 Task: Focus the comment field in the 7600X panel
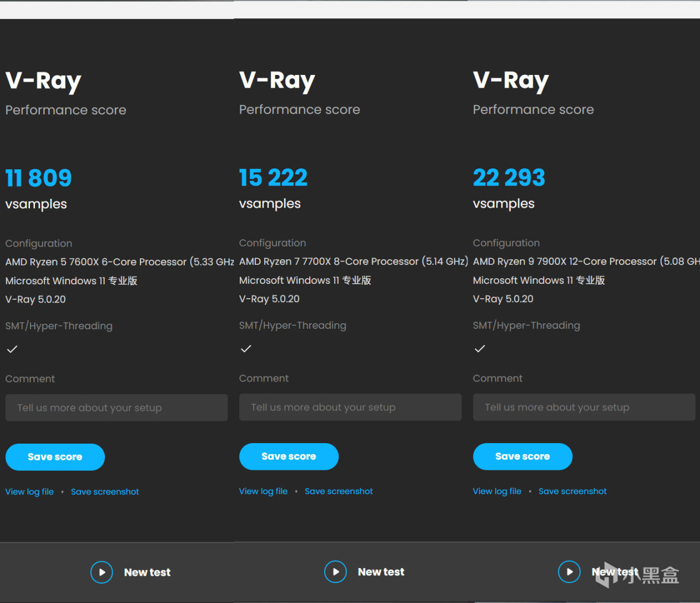pos(117,408)
